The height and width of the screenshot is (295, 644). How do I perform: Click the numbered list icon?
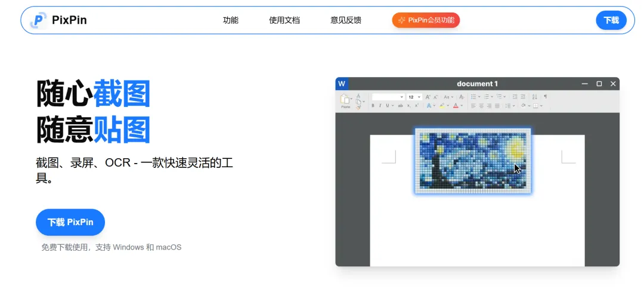[487, 97]
